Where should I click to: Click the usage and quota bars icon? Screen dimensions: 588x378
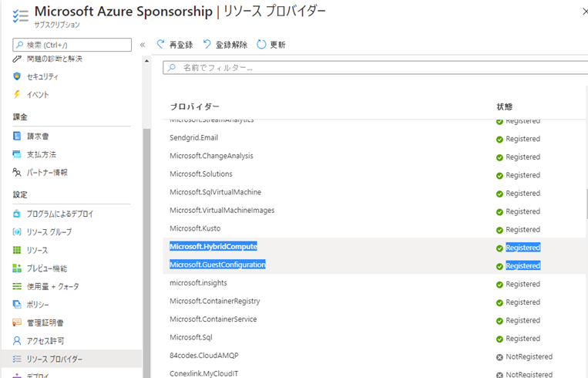coord(17,286)
